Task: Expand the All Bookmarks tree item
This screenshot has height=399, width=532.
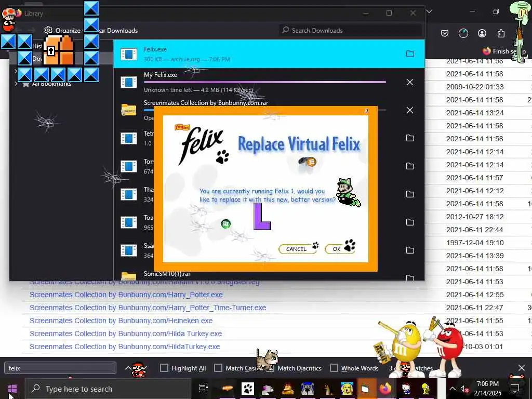Action: [x=16, y=84]
